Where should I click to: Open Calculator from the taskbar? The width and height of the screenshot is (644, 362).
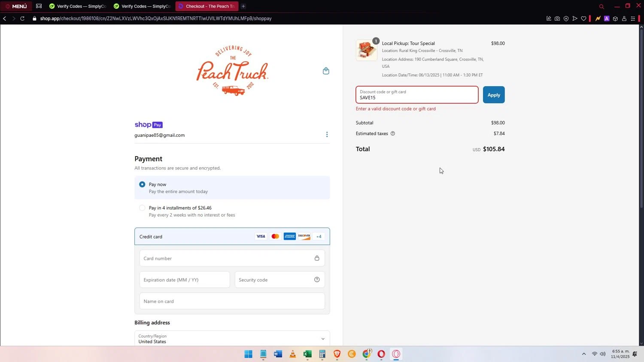point(322,354)
